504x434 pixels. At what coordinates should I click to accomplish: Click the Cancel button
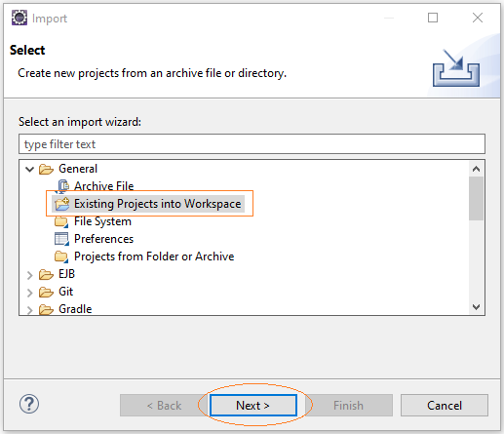[x=445, y=405]
